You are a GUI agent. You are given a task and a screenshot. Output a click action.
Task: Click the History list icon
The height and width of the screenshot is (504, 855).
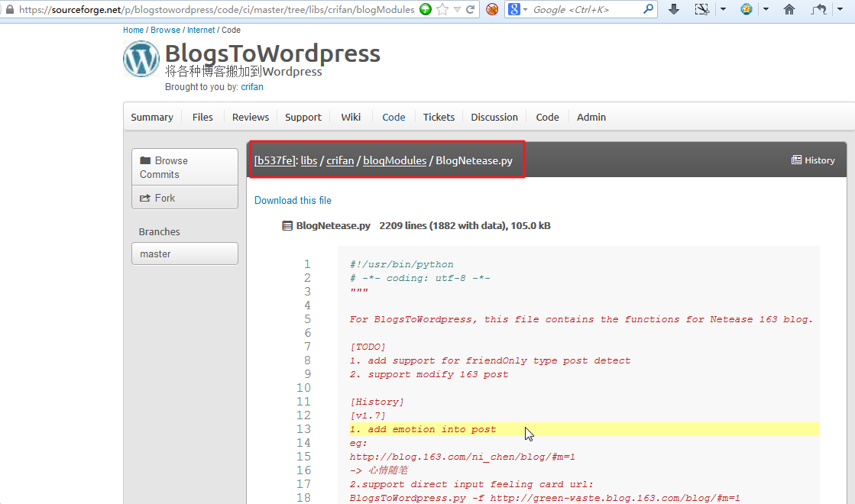[x=797, y=160]
